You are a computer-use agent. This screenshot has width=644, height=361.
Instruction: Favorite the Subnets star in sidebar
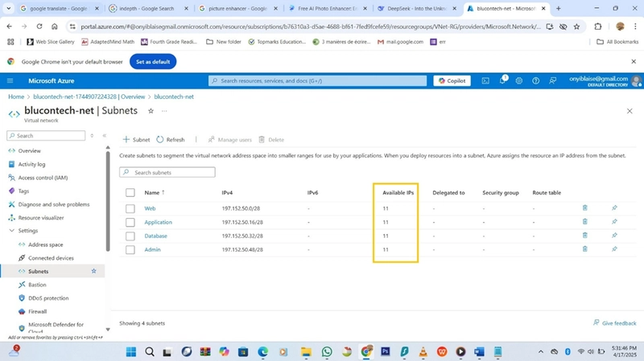click(x=93, y=271)
